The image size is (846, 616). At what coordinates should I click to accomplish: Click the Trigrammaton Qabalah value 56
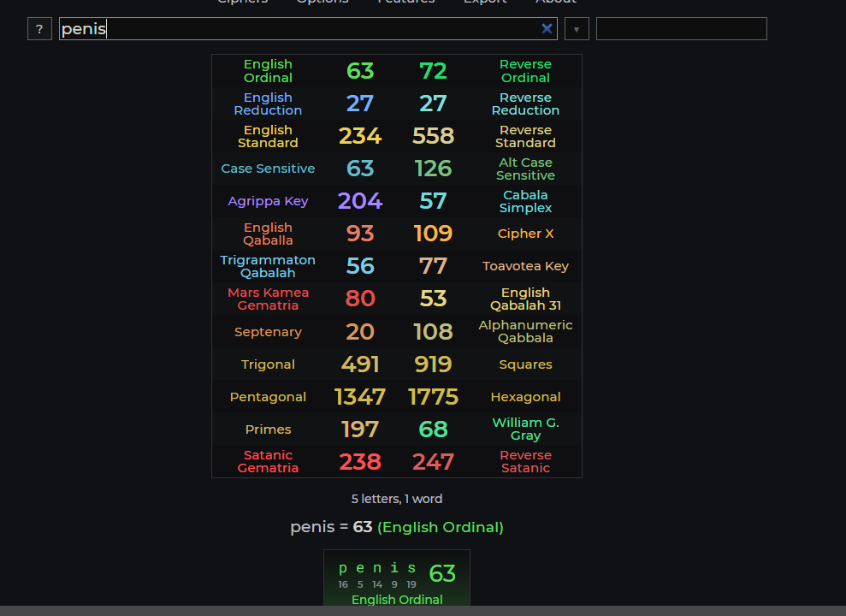pos(360,266)
